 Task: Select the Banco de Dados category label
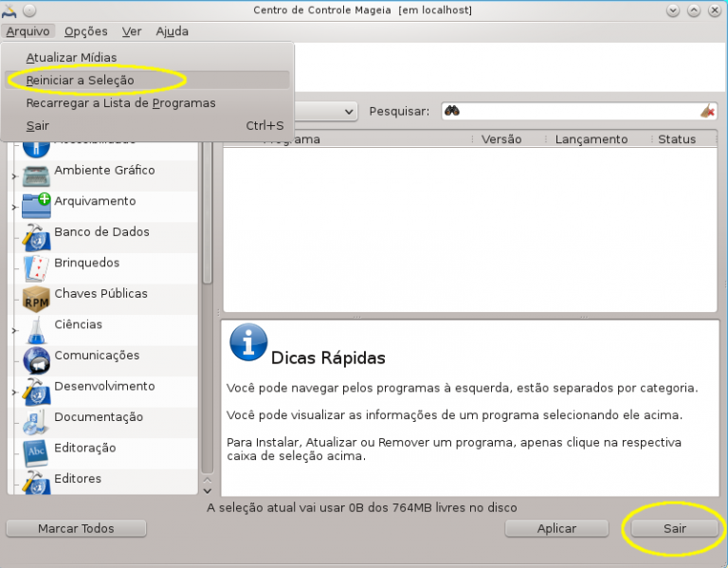pos(101,231)
